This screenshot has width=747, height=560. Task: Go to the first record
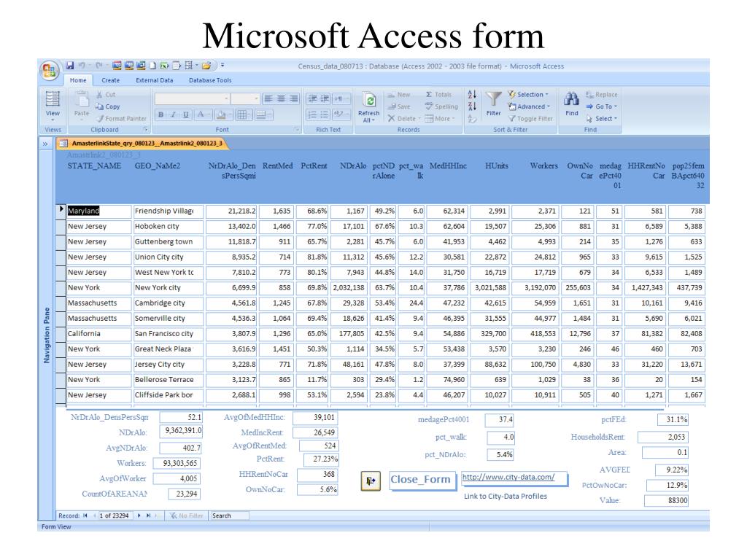[x=85, y=516]
